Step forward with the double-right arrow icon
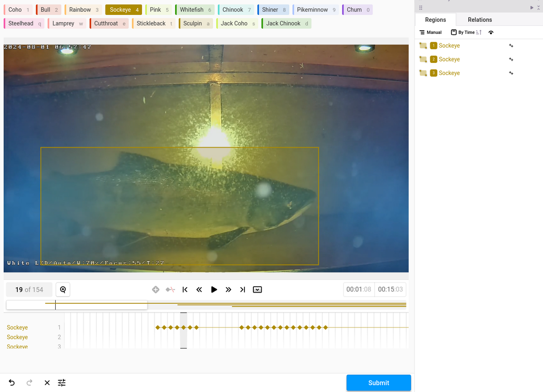 (x=229, y=289)
